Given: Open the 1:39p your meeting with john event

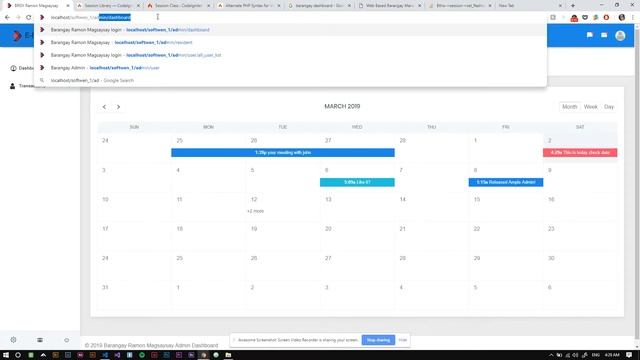Looking at the screenshot, I should (283, 153).
